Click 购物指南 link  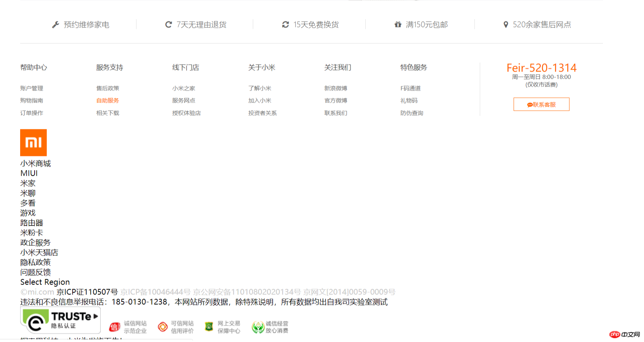[x=32, y=100]
